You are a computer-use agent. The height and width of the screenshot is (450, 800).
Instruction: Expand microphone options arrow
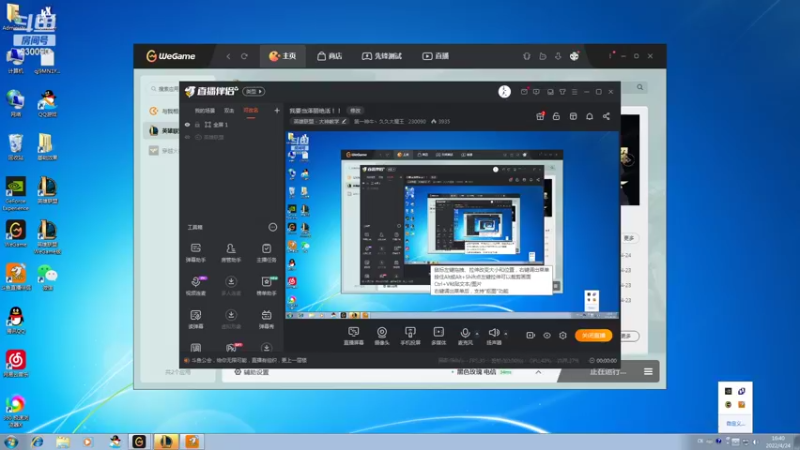[478, 334]
